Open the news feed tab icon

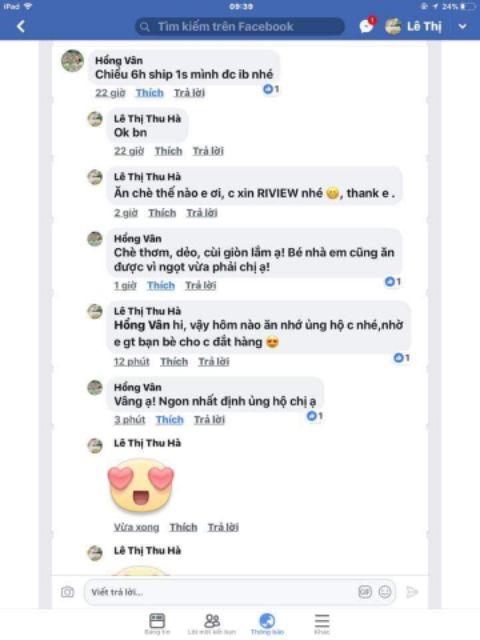tap(157, 623)
